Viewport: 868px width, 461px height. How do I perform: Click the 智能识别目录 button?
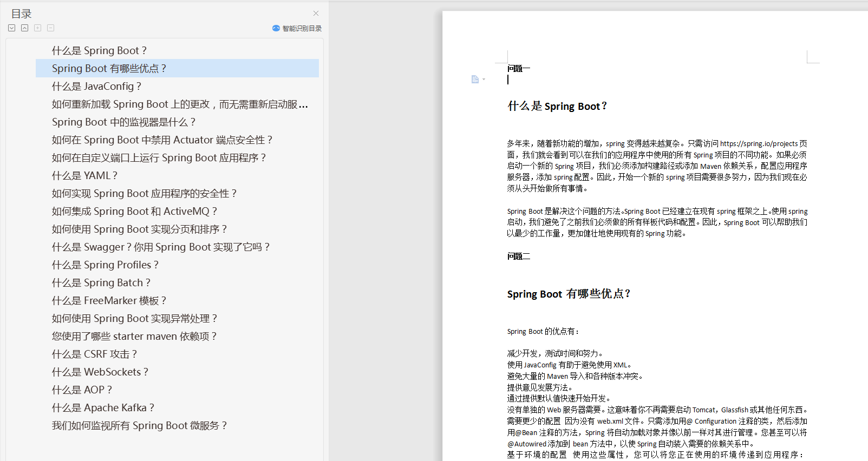tap(297, 29)
